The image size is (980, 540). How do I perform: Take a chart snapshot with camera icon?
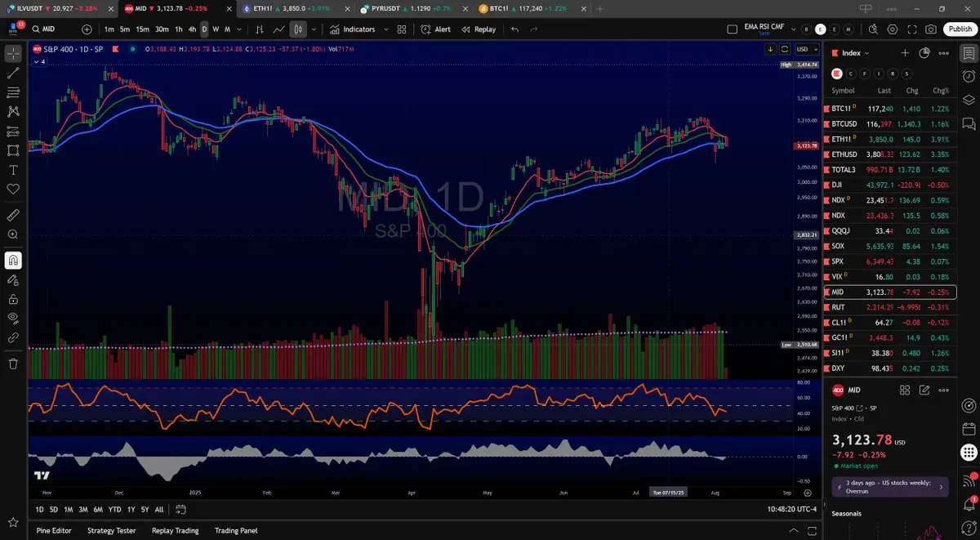click(931, 29)
